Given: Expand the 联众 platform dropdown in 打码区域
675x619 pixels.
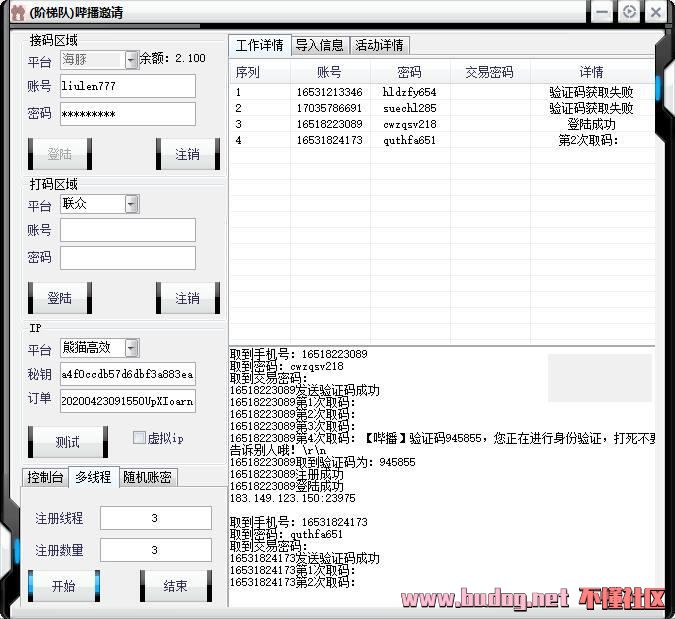Looking at the screenshot, I should (131, 204).
